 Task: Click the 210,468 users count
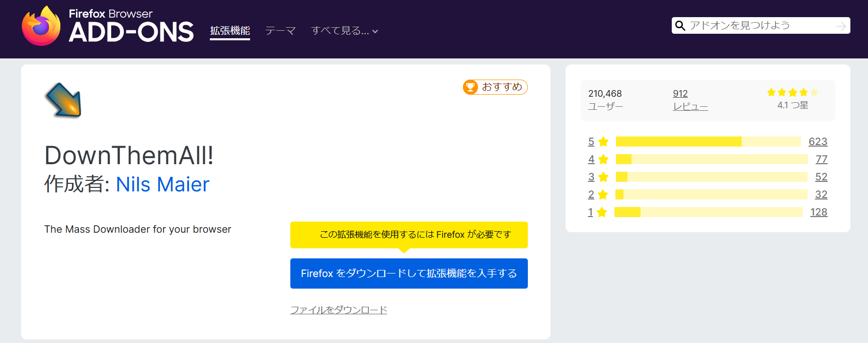605,94
